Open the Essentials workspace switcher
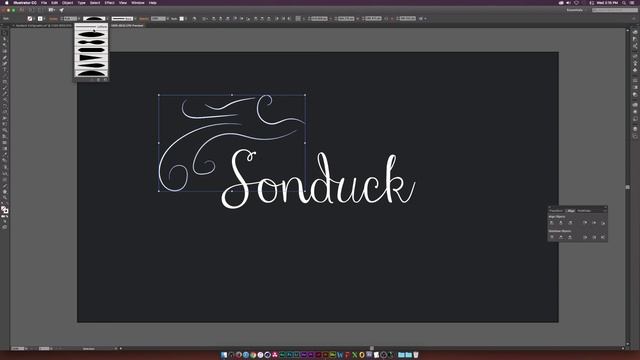Image resolution: width=640 pixels, height=360 pixels. [575, 10]
